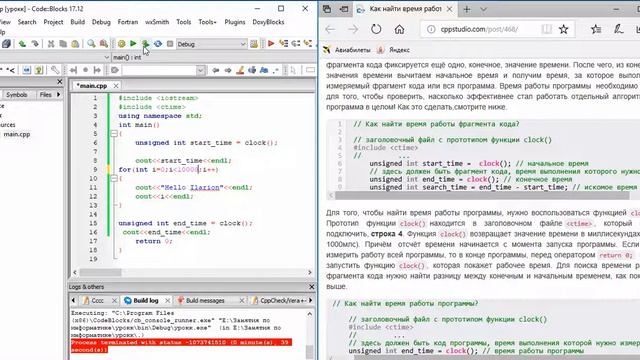
Task: Close the Logs & others panel
Action: [x=312, y=287]
